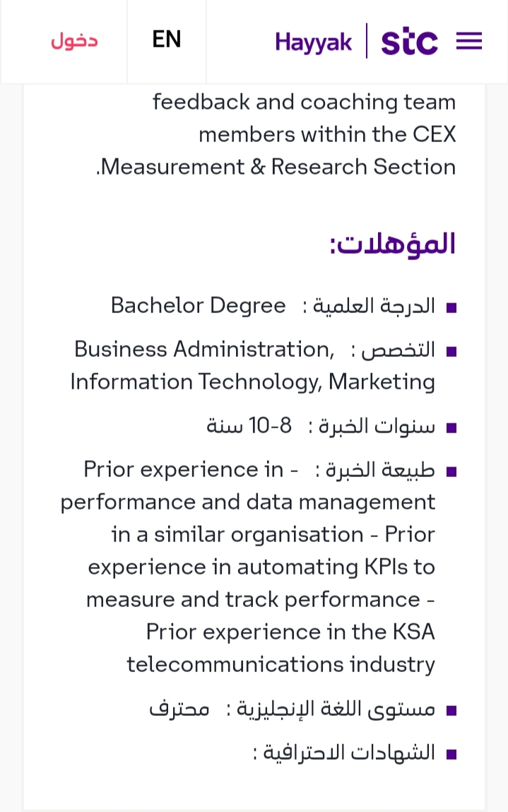Select the Business Administration specialization text
Viewport: 508px width, 812px height.
[x=204, y=349]
